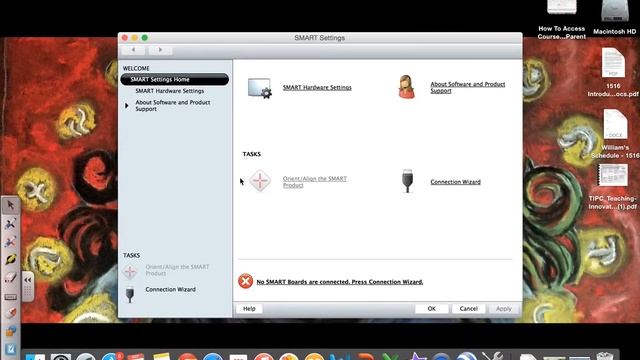Viewport: 640px width, 360px height.
Task: Click the Orient/Align crosshair icon in main panel
Action: (x=260, y=181)
